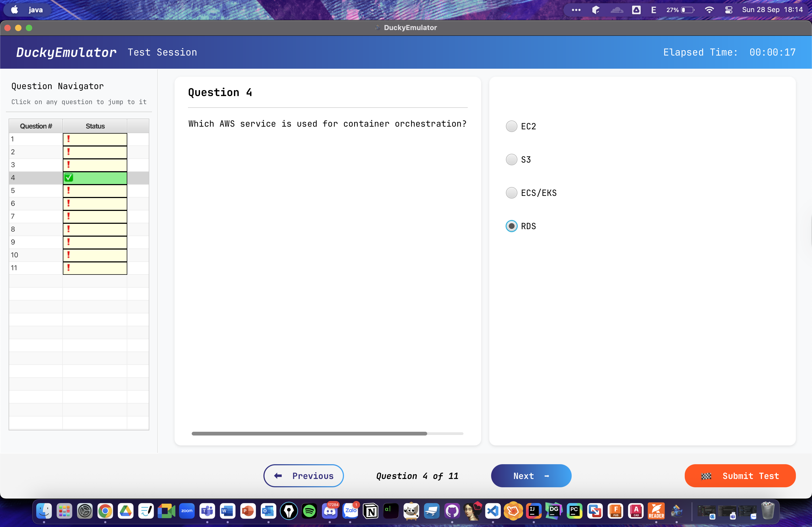Go to the next question
The width and height of the screenshot is (812, 527).
pos(531,475)
